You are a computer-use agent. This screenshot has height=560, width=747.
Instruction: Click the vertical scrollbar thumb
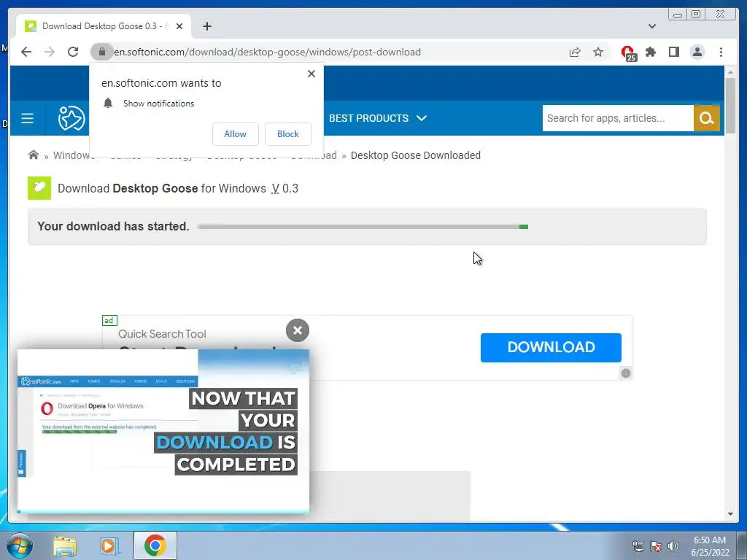[730, 105]
